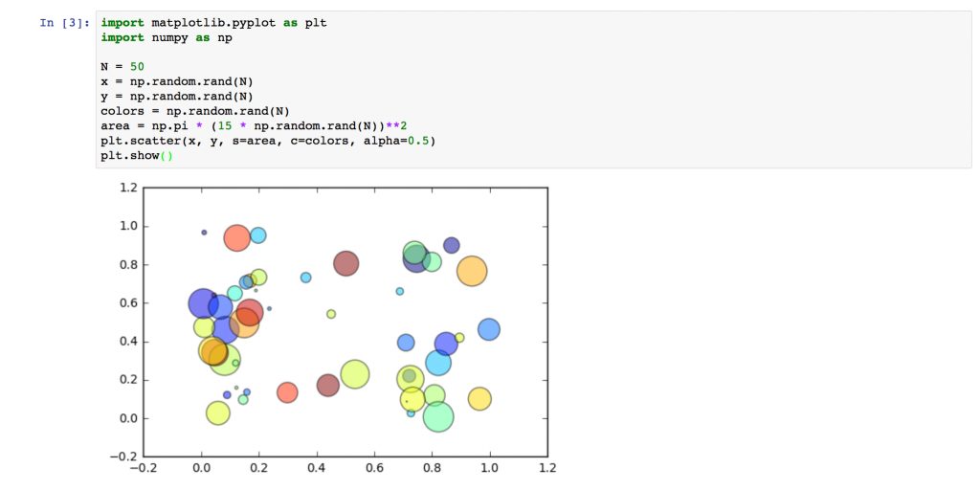Click the small yellow-green circle in plot center
Viewport: 980px width, 490px height.
331,314
